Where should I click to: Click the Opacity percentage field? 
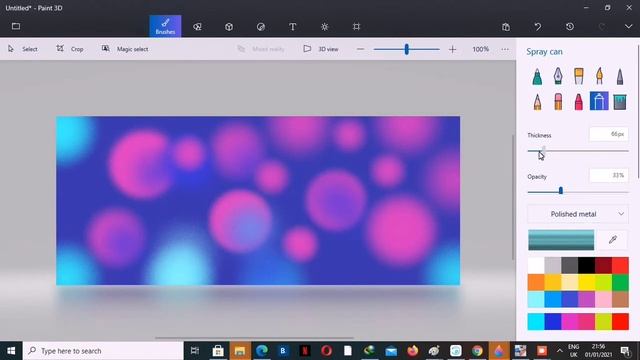pyautogui.click(x=609, y=176)
